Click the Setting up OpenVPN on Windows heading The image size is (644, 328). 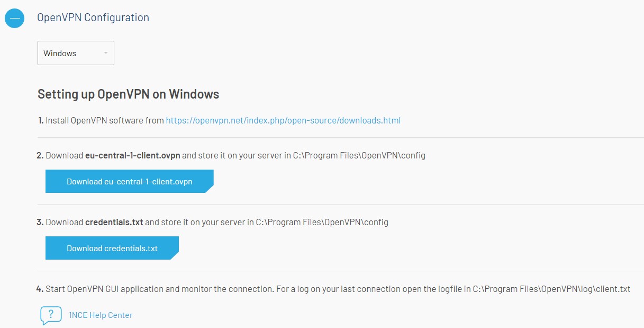point(128,94)
